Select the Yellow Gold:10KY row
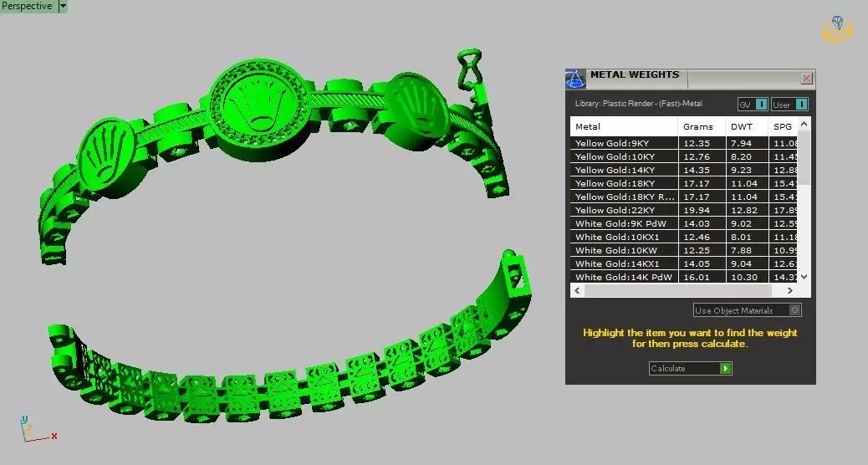The image size is (868, 465). pyautogui.click(x=684, y=156)
